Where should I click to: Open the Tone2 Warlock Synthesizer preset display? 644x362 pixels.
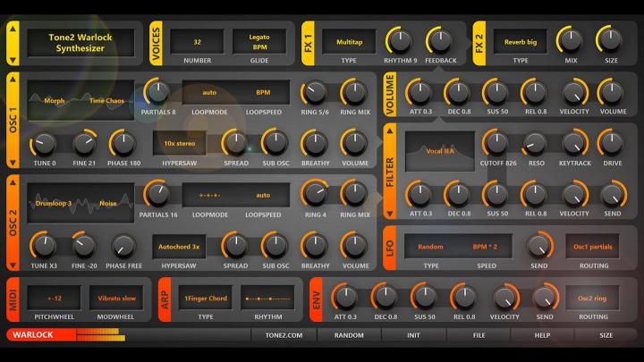(x=80, y=43)
